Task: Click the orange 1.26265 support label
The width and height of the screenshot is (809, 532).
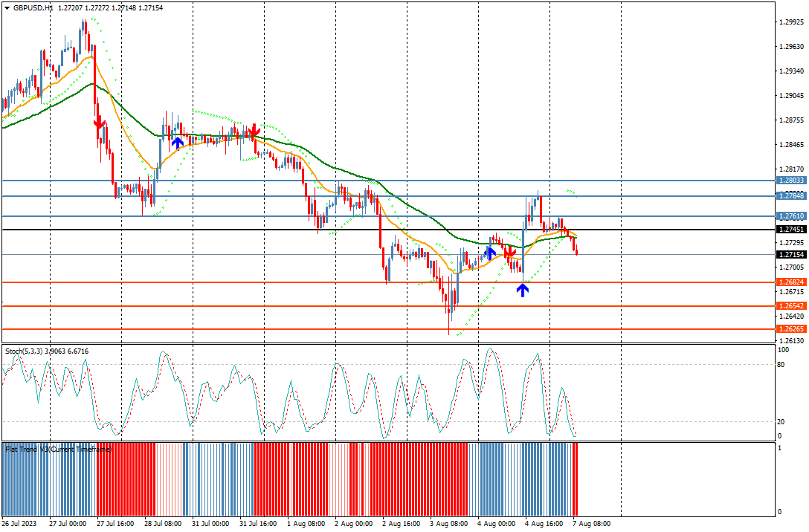Action: click(x=791, y=329)
